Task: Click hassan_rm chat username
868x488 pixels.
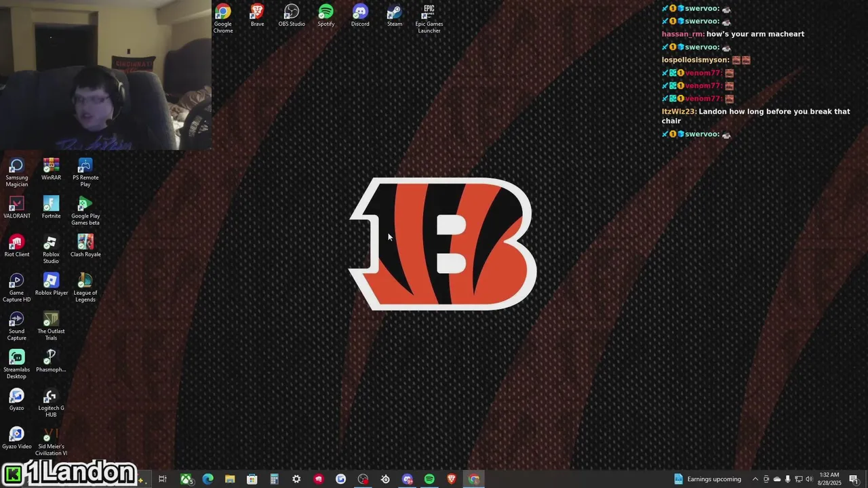Action: [x=682, y=34]
